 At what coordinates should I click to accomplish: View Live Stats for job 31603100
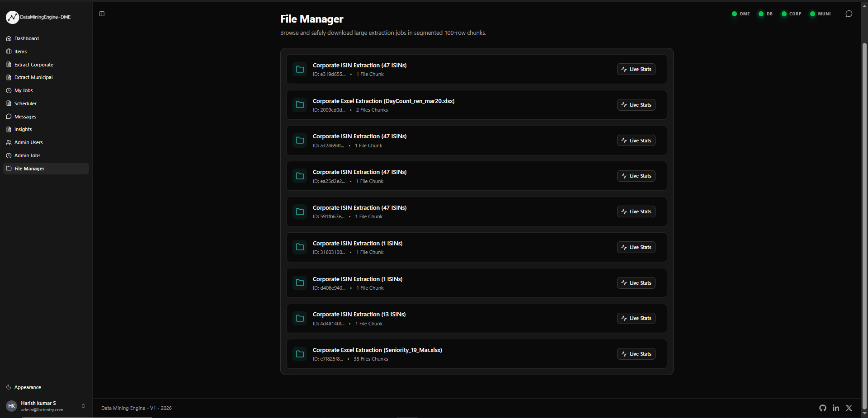(x=636, y=247)
